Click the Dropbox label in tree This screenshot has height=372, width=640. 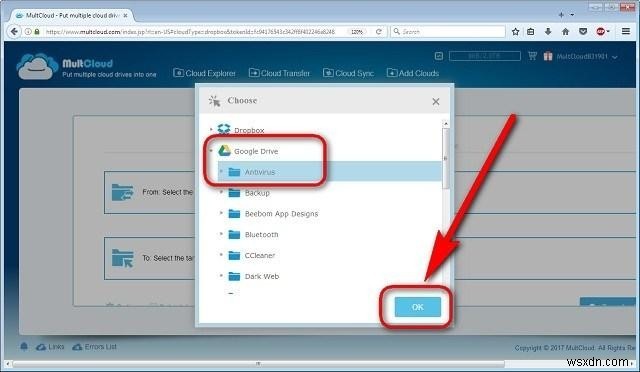(249, 130)
